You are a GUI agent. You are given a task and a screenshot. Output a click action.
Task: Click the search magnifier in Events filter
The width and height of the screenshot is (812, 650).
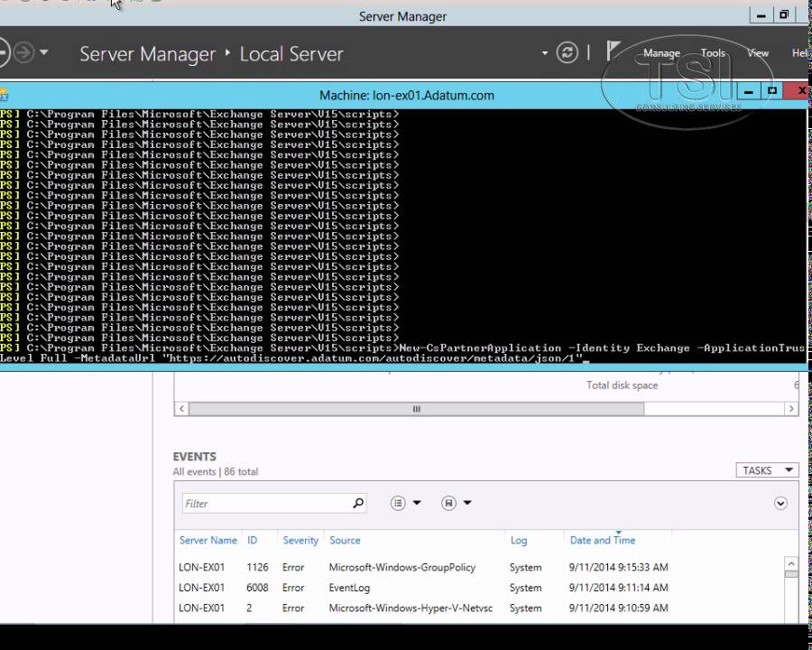tap(358, 503)
